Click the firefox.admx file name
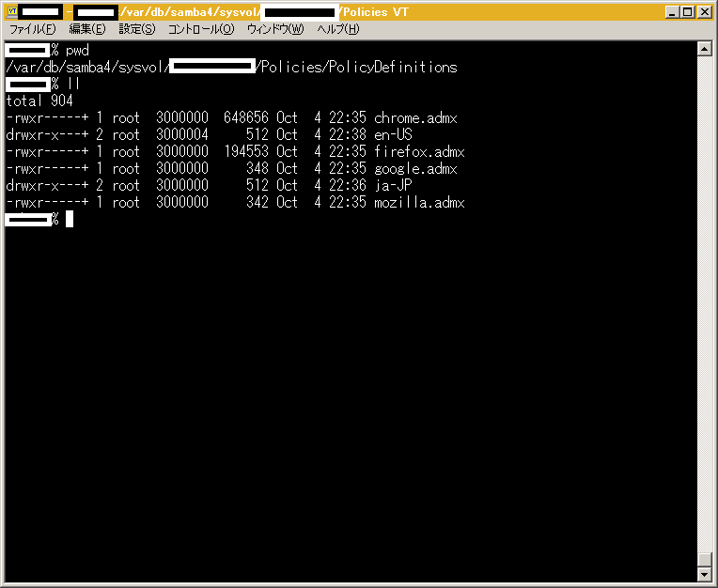The image size is (718, 588). click(419, 151)
